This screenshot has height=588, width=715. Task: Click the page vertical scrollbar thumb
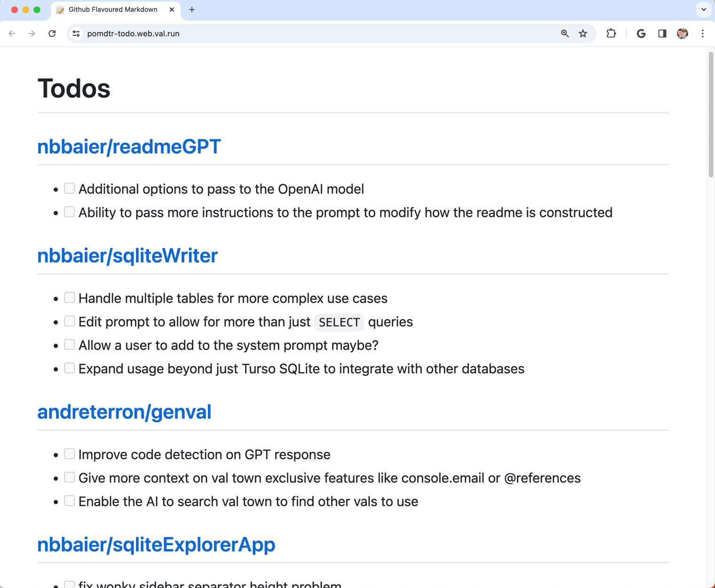(x=711, y=114)
